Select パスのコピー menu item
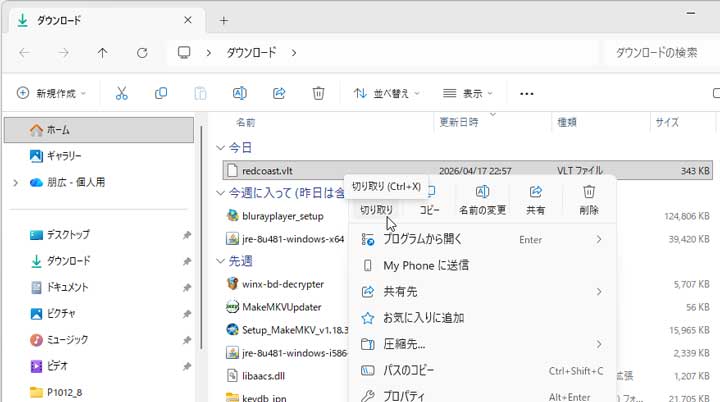This screenshot has height=402, width=720. pyautogui.click(x=482, y=370)
